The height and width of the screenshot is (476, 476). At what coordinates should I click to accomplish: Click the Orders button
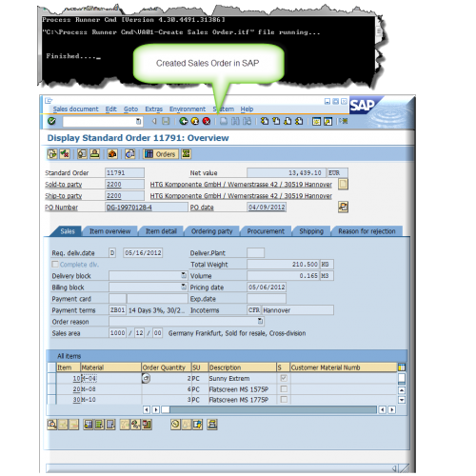coord(161,154)
